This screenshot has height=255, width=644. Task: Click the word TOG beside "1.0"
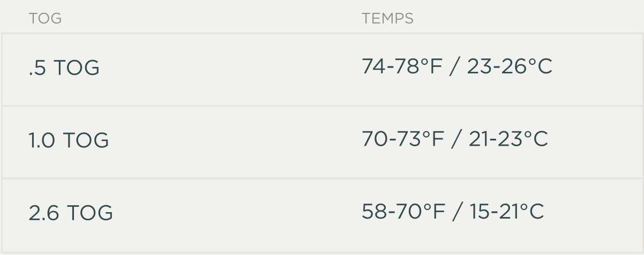86,141
